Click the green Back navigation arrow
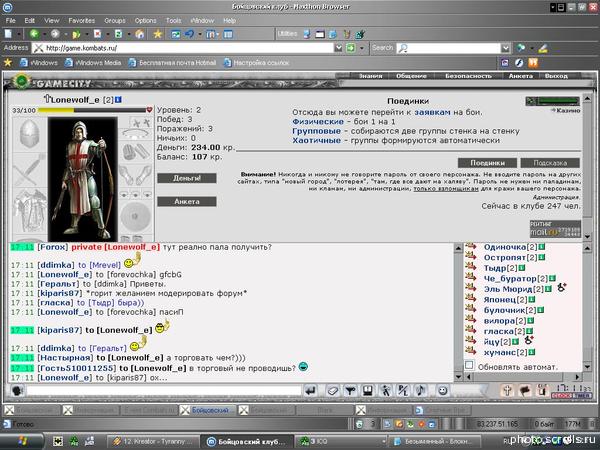This screenshot has width=600, height=450. coord(34,34)
